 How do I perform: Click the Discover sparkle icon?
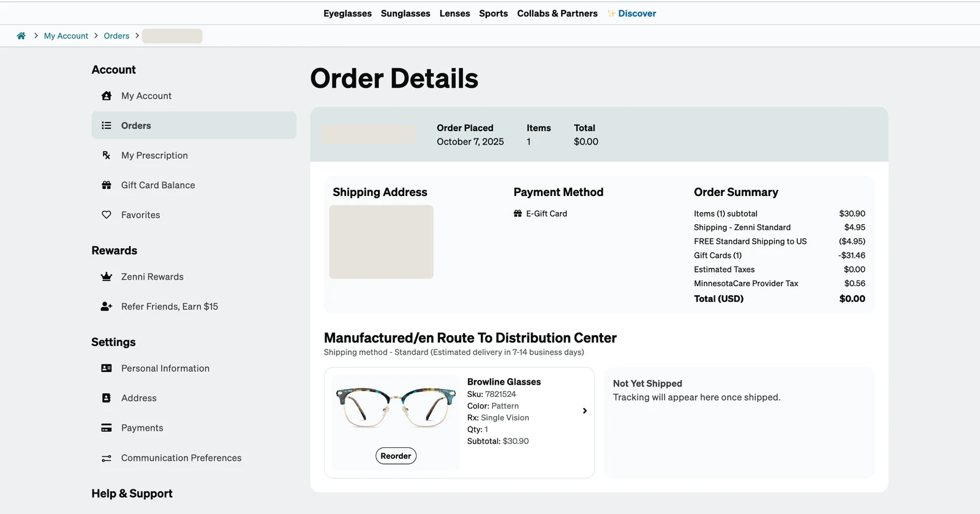click(x=611, y=13)
